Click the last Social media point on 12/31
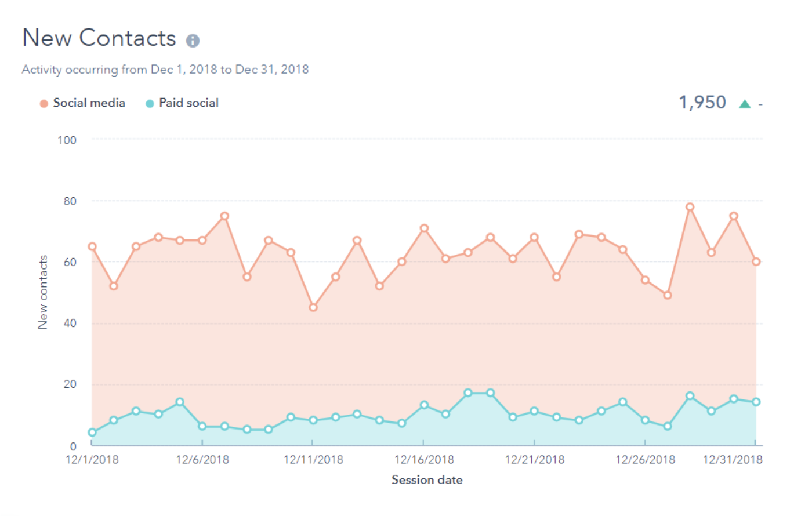This screenshot has width=812, height=516. tap(756, 261)
